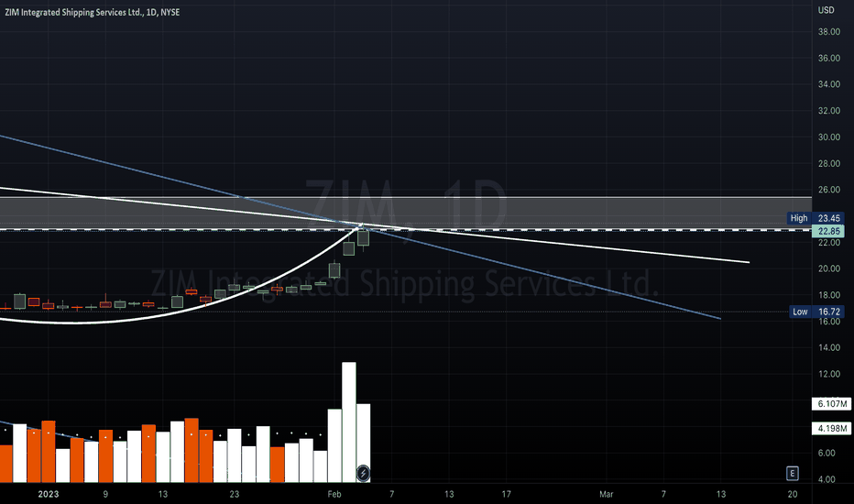The width and height of the screenshot is (854, 504).
Task: Click the 9 date label on time axis
Action: pyautogui.click(x=105, y=494)
